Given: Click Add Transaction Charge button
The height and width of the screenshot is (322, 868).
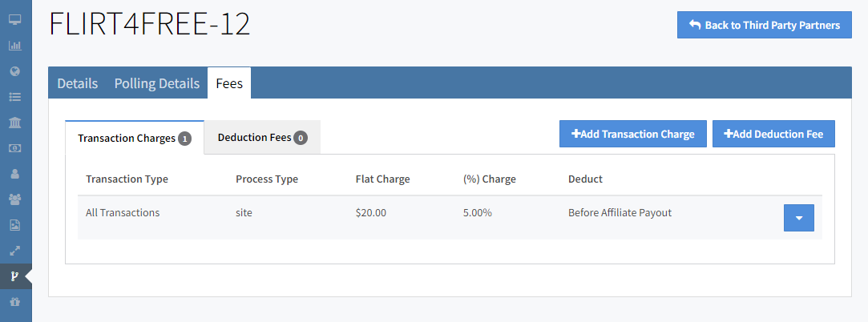Looking at the screenshot, I should pyautogui.click(x=632, y=135).
